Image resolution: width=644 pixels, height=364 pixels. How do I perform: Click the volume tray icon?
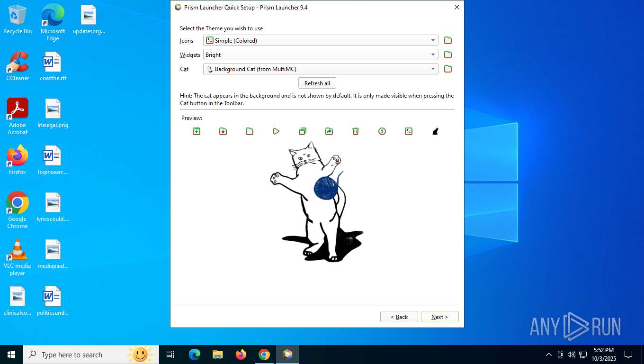[572, 355]
